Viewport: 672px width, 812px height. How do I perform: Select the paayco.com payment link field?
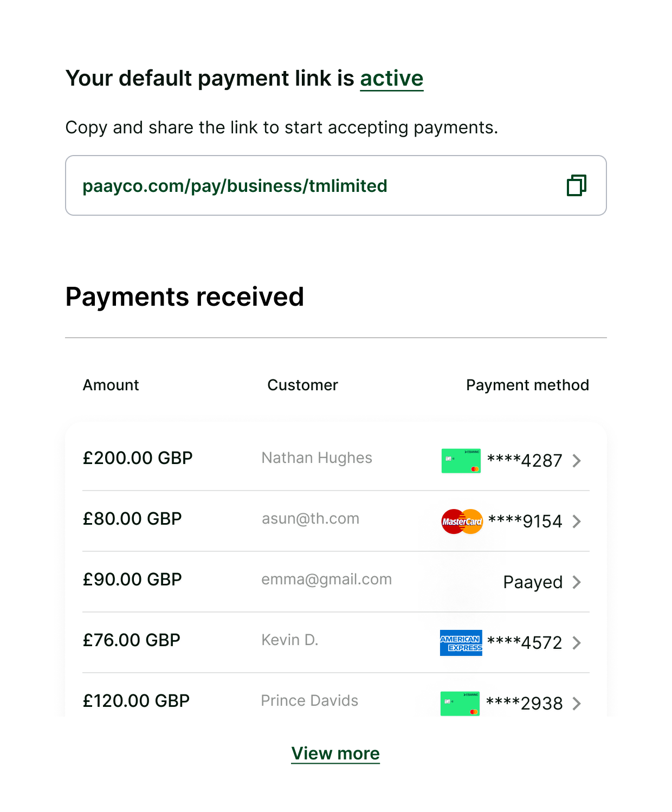pyautogui.click(x=336, y=185)
